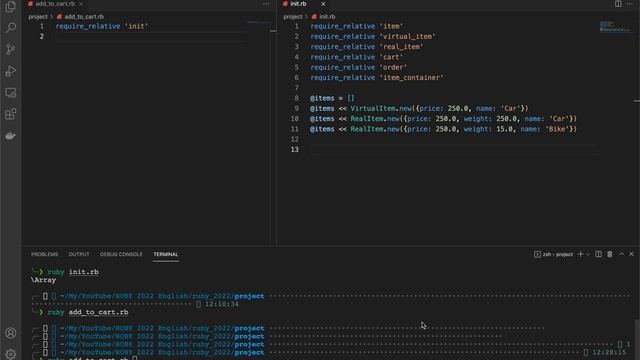This screenshot has width=640, height=360.
Task: Click the RealItem line with name 'Bike'
Action: coord(443,129)
